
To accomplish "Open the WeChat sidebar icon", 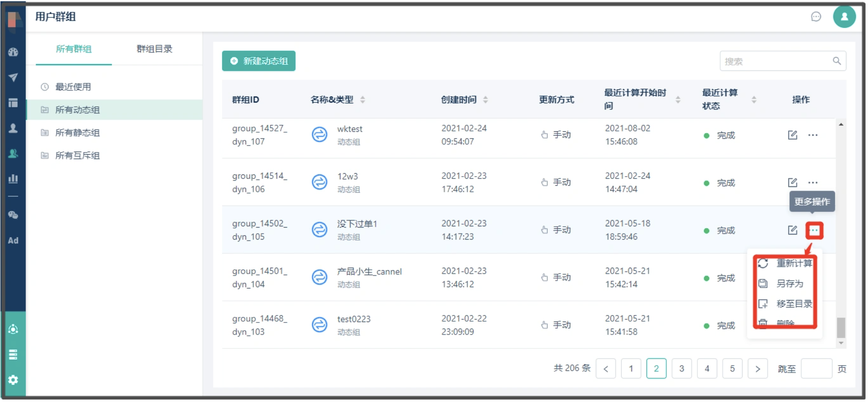I will (x=13, y=215).
